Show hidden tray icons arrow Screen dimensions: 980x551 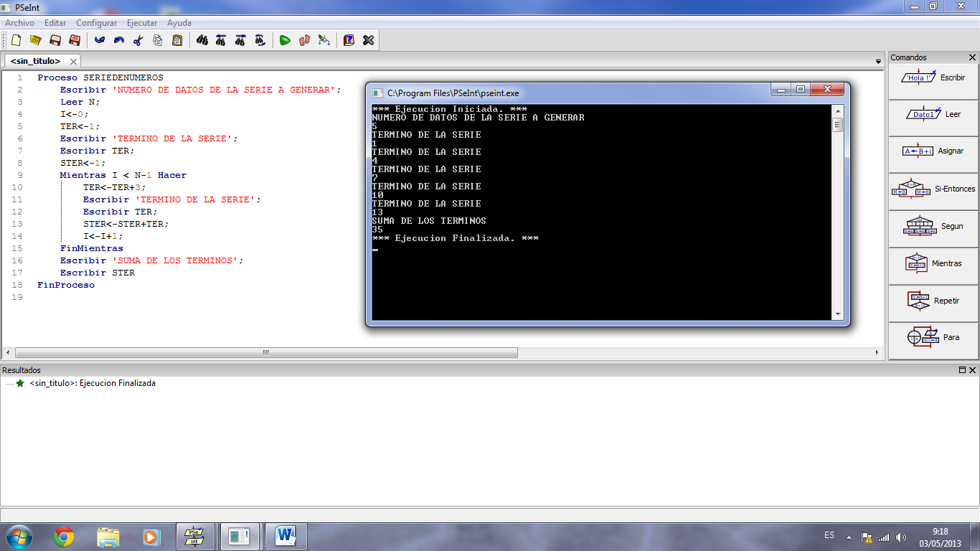(849, 537)
